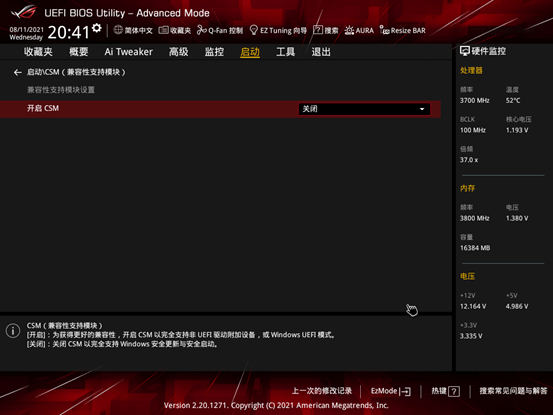Click the 1.193 V core voltage value
The height and width of the screenshot is (415, 553).
coord(517,130)
